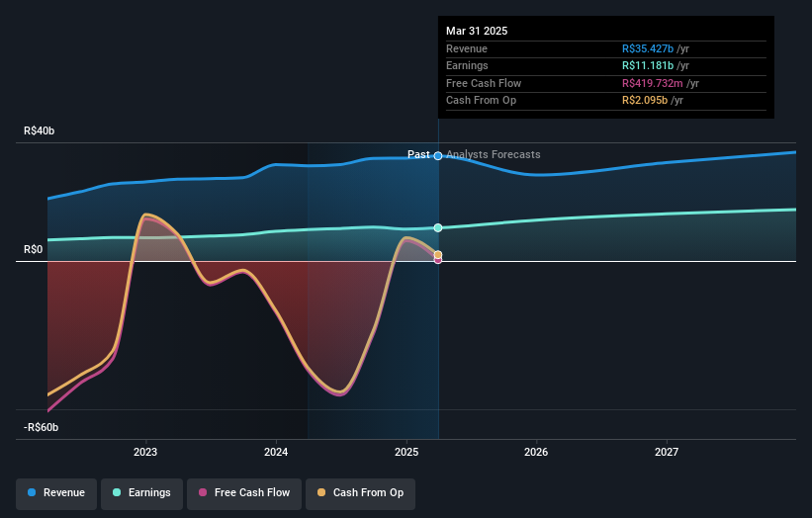Toggle the Earnings legend button
The width and height of the screenshot is (812, 518).
pyautogui.click(x=141, y=493)
